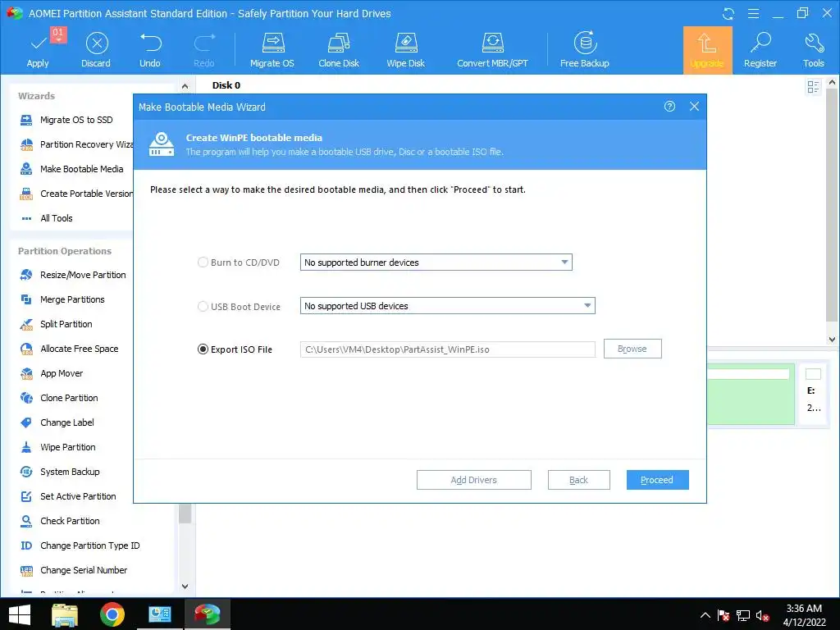Screen dimensions: 840x630
Task: Select Change Partition Type ID
Action: tap(80, 546)
